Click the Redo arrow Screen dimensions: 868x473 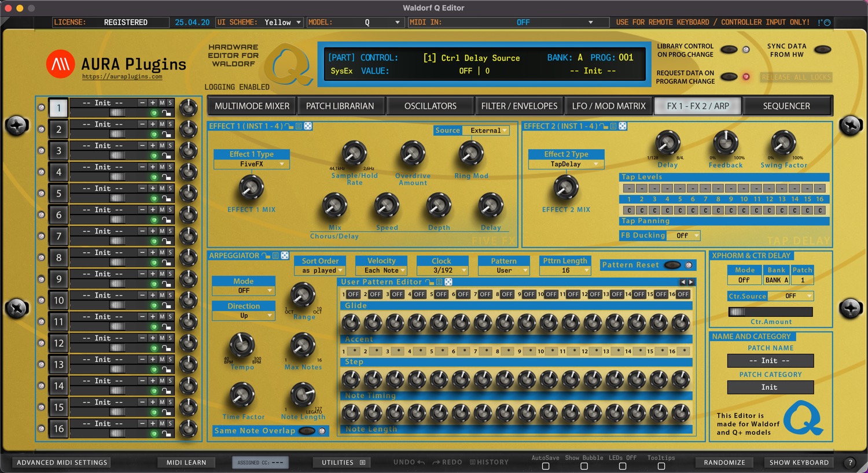click(x=436, y=463)
